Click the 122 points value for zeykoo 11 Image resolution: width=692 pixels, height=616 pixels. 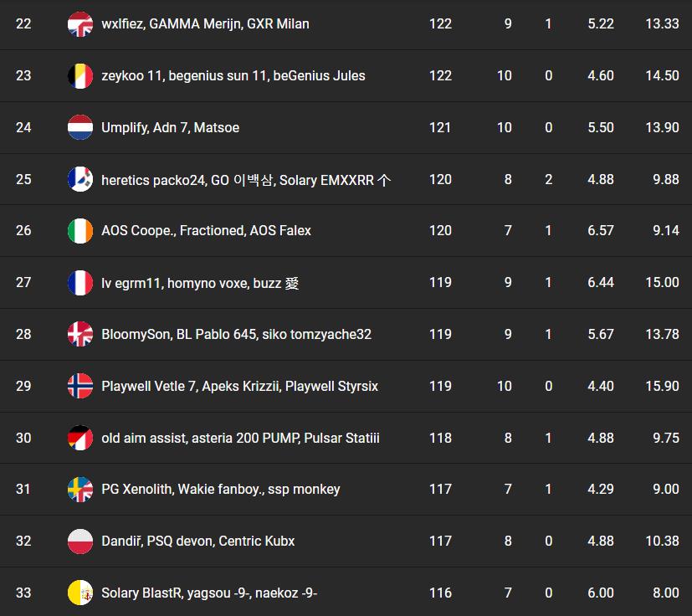pyautogui.click(x=440, y=76)
